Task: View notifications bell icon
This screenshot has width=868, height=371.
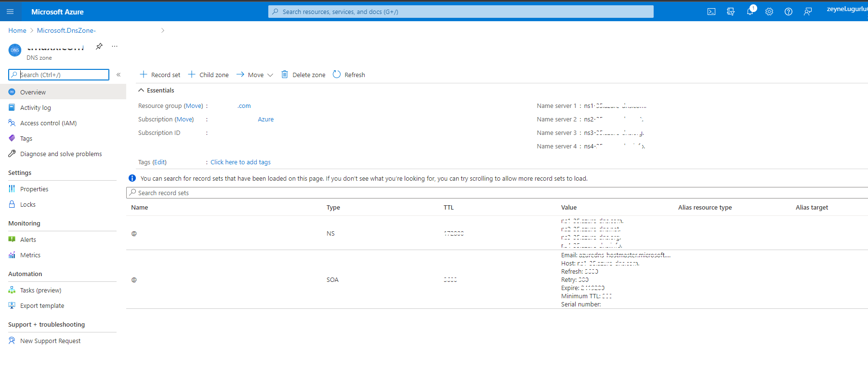Action: pyautogui.click(x=750, y=12)
